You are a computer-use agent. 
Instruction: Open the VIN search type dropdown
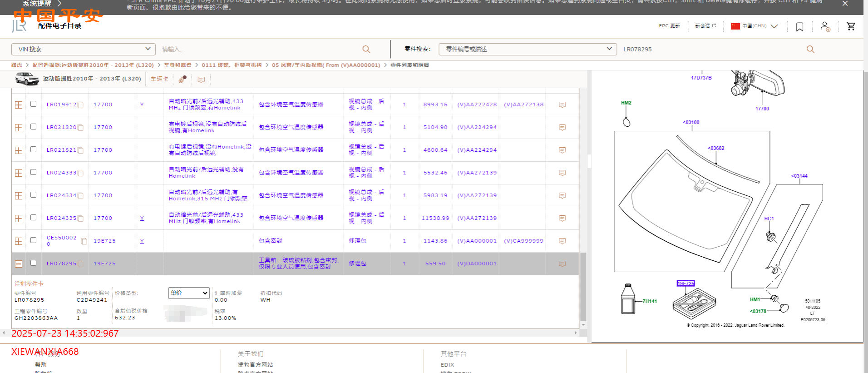[x=84, y=49]
